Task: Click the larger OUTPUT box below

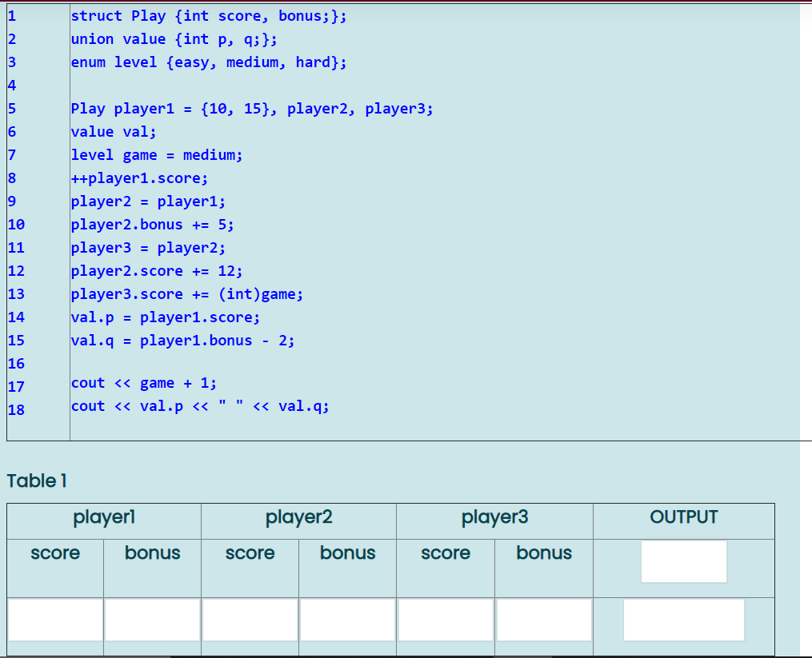Action: [684, 620]
